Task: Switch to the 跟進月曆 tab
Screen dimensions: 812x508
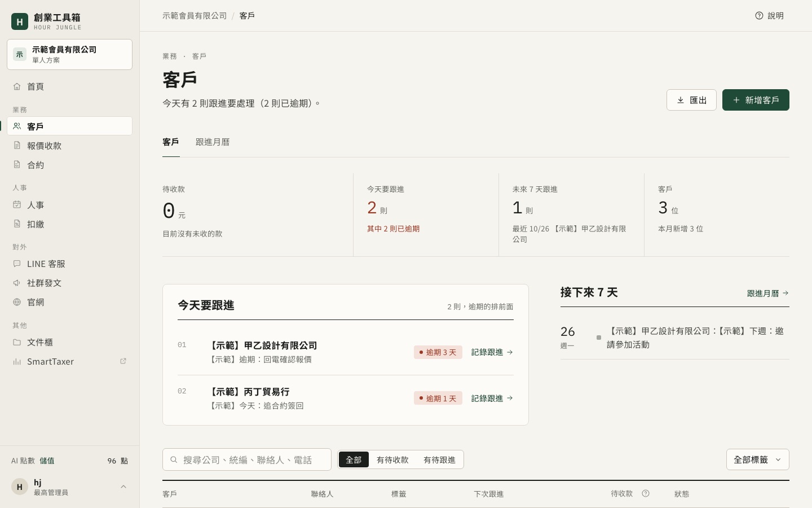Action: [213, 142]
